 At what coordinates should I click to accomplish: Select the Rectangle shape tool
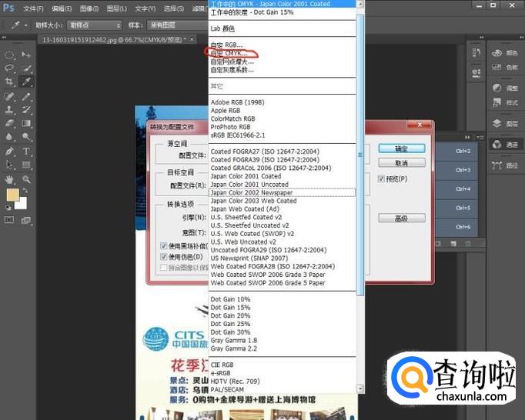[x=26, y=165]
